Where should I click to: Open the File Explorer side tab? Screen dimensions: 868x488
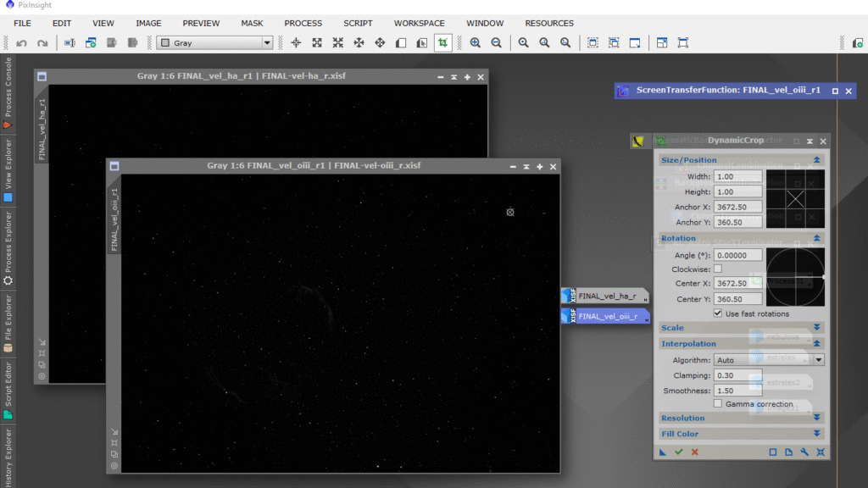[8, 323]
